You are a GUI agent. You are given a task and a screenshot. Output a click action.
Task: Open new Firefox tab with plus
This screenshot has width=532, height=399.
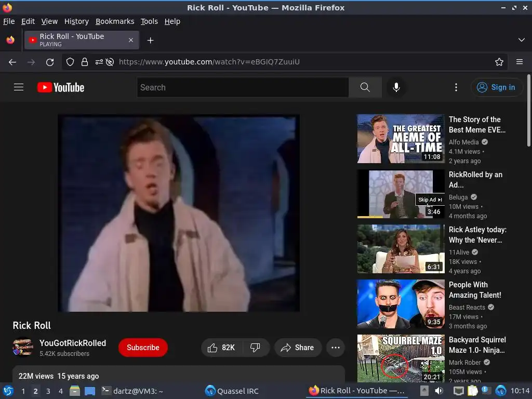(x=150, y=41)
